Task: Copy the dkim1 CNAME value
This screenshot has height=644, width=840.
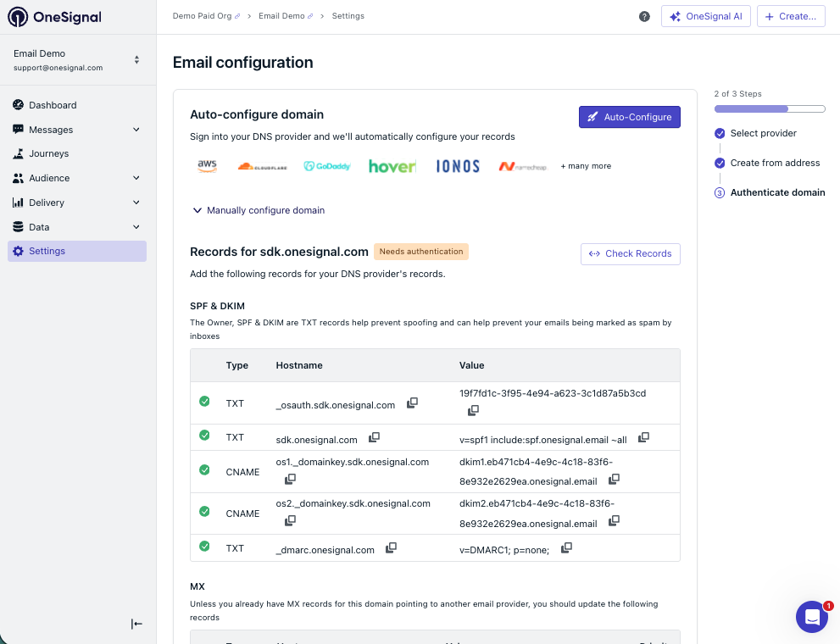Action: click(614, 479)
